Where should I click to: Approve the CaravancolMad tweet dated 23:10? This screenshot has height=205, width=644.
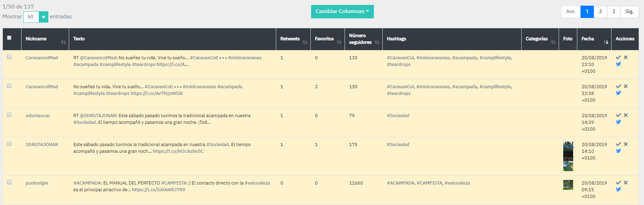[x=618, y=57]
